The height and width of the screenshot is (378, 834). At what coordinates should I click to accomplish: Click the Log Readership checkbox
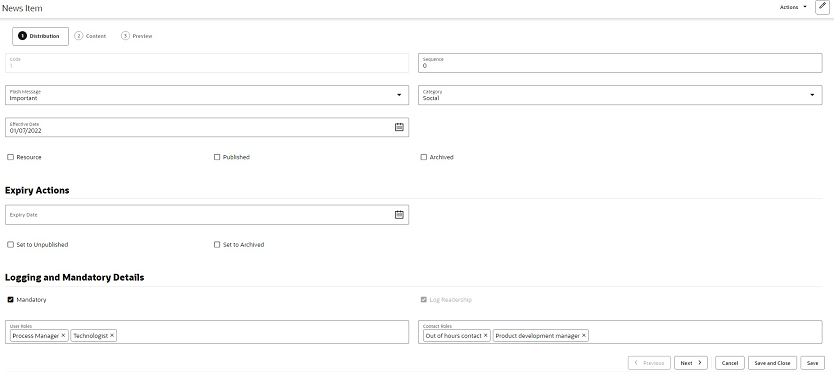[x=423, y=300]
